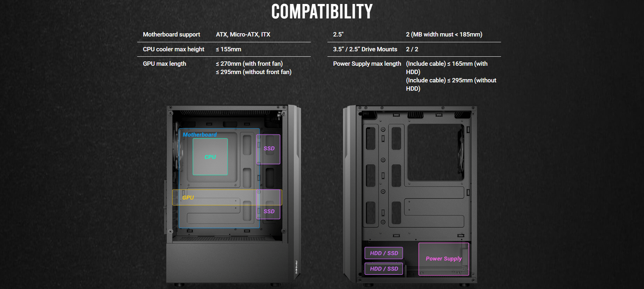Screen dimensions: 644x289
Task: Click the "ATX, Micro-ATX, ITX" value
Action: point(243,34)
